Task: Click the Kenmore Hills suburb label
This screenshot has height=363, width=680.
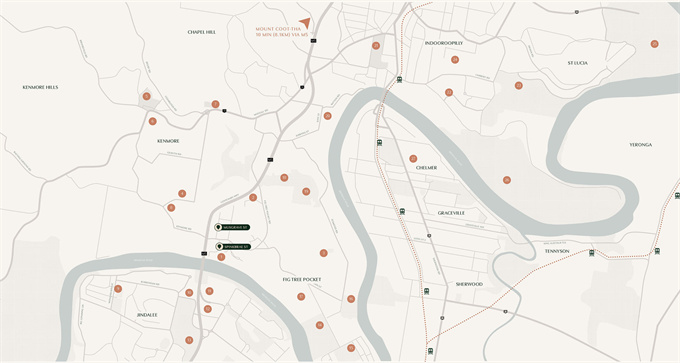Action: (x=40, y=87)
